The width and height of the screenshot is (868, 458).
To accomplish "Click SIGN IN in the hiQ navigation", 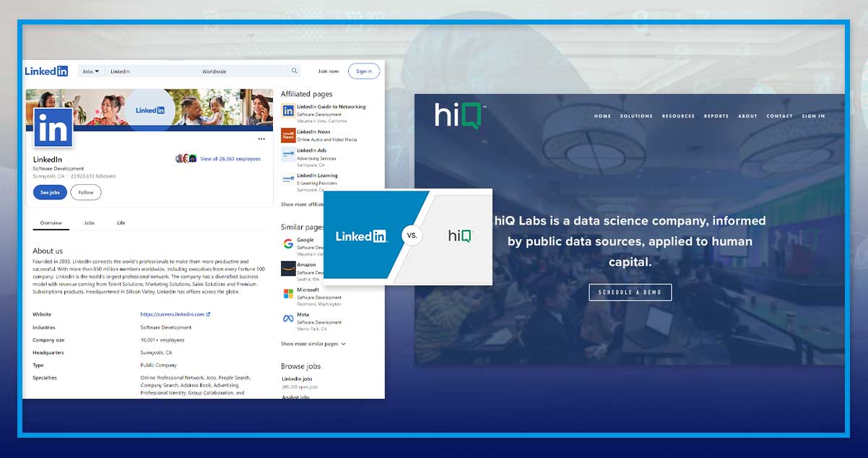I will 813,116.
